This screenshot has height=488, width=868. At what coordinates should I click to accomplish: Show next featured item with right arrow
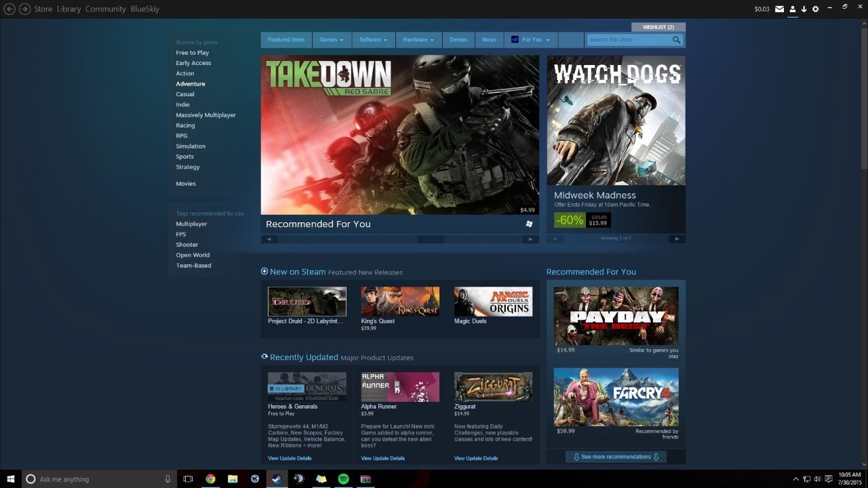(x=530, y=239)
